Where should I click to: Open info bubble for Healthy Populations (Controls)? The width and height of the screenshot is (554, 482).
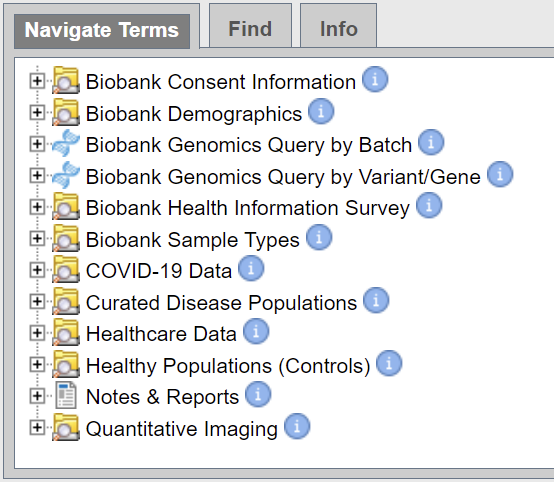coord(389,363)
